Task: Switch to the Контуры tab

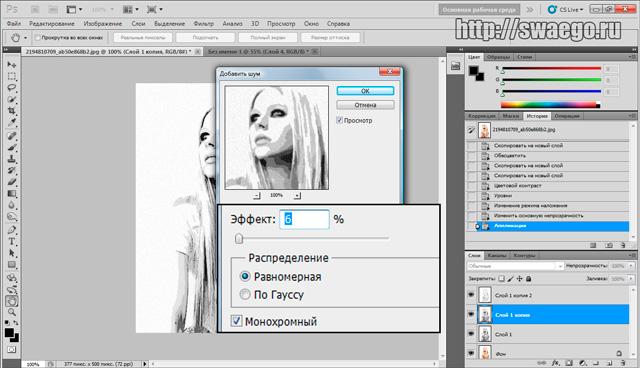Action: pos(524,255)
